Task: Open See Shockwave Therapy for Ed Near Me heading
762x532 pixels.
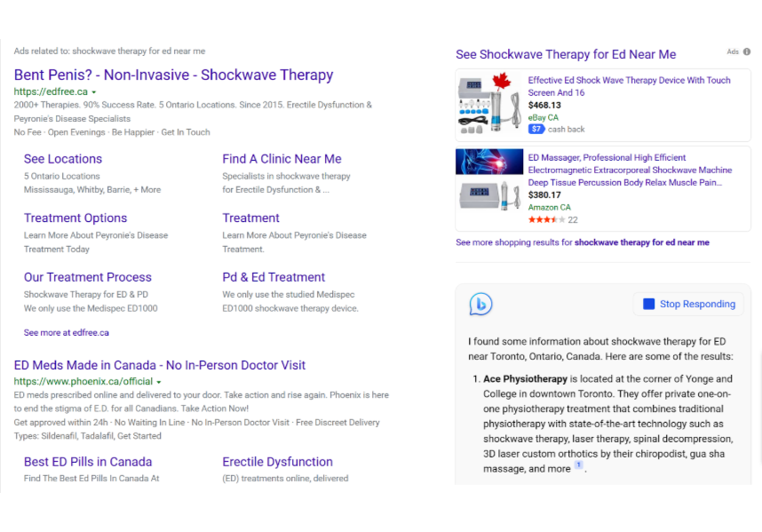Action: [x=566, y=54]
